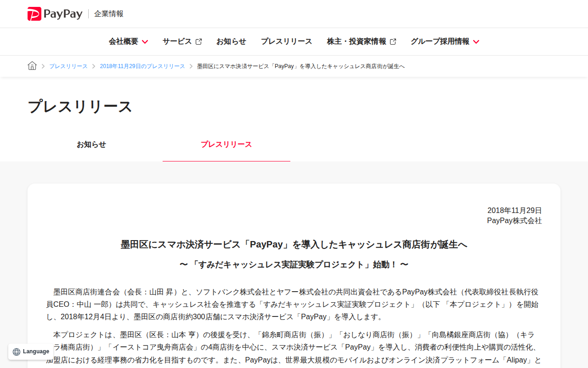Image resolution: width=588 pixels, height=368 pixels.
Task: Click external link icon next to 株主・投資家情報
Action: (x=393, y=41)
